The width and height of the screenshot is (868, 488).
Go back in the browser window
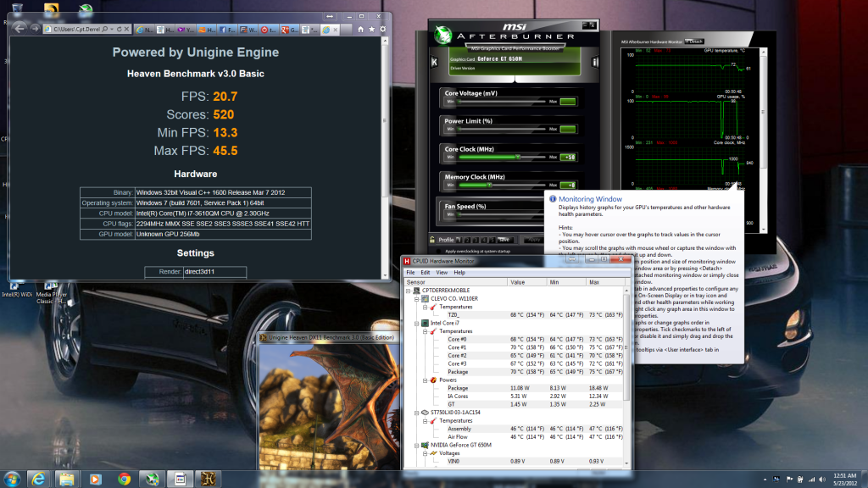point(19,28)
